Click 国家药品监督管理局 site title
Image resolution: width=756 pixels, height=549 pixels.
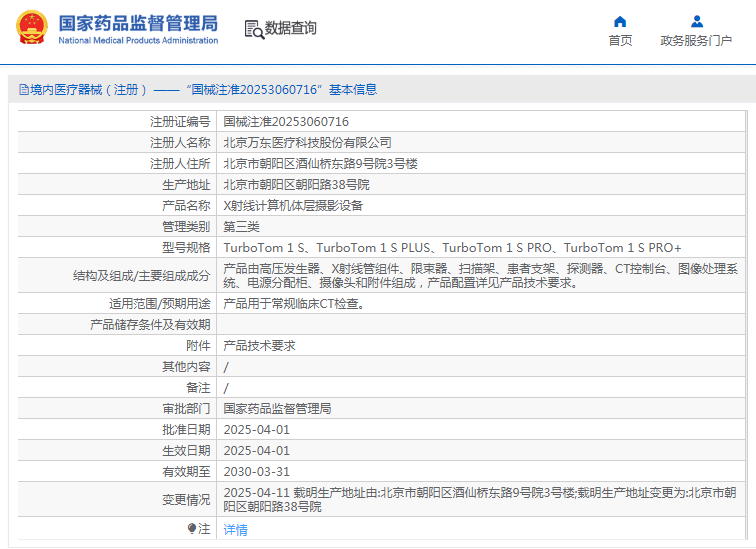[x=138, y=23]
